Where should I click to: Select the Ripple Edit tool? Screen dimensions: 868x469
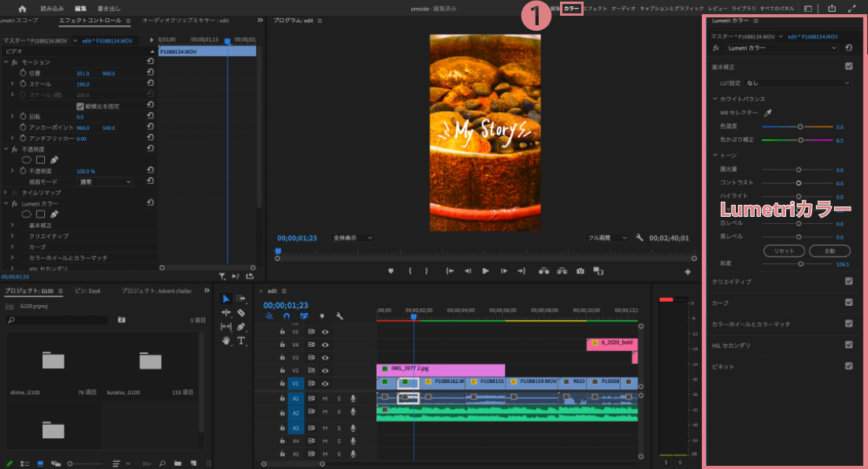click(x=226, y=313)
